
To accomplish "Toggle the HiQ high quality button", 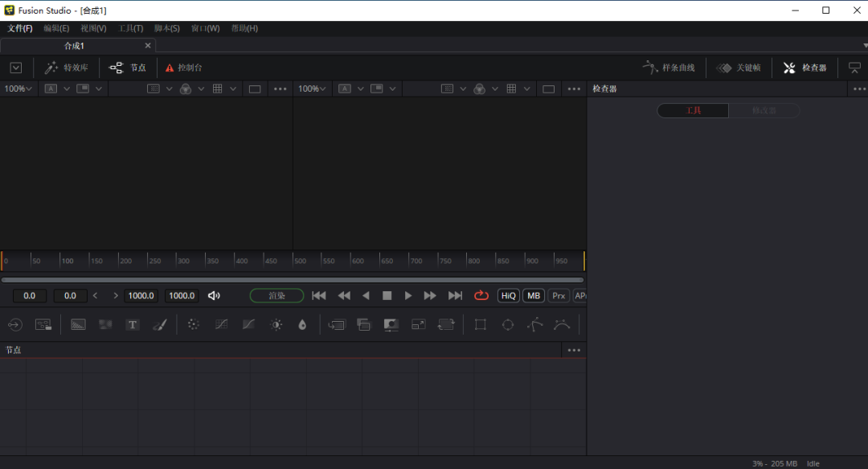I will coord(508,295).
